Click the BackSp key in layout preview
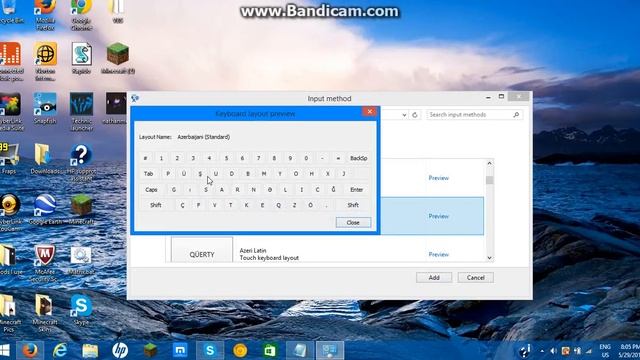The width and height of the screenshot is (640, 360). [x=358, y=158]
